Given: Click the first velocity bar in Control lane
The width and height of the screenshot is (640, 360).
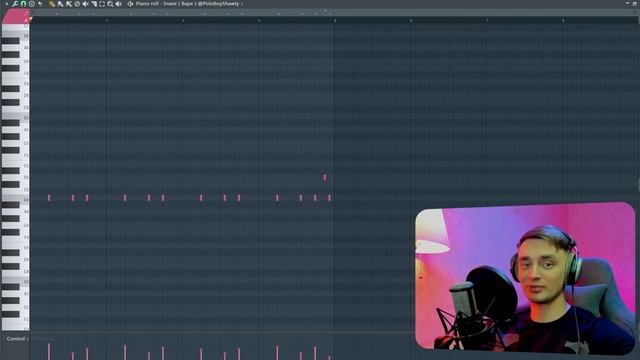Looking at the screenshot, I should pyautogui.click(x=49, y=352).
